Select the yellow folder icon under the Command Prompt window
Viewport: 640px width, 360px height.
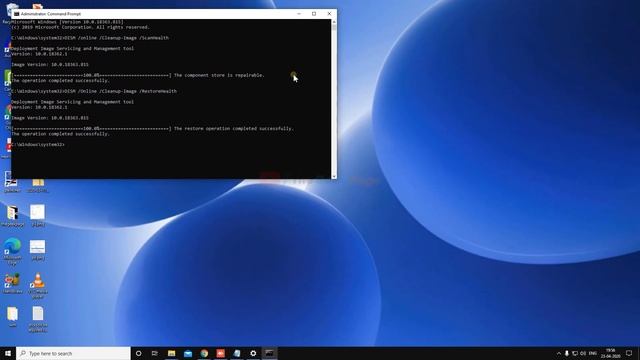coord(38,185)
